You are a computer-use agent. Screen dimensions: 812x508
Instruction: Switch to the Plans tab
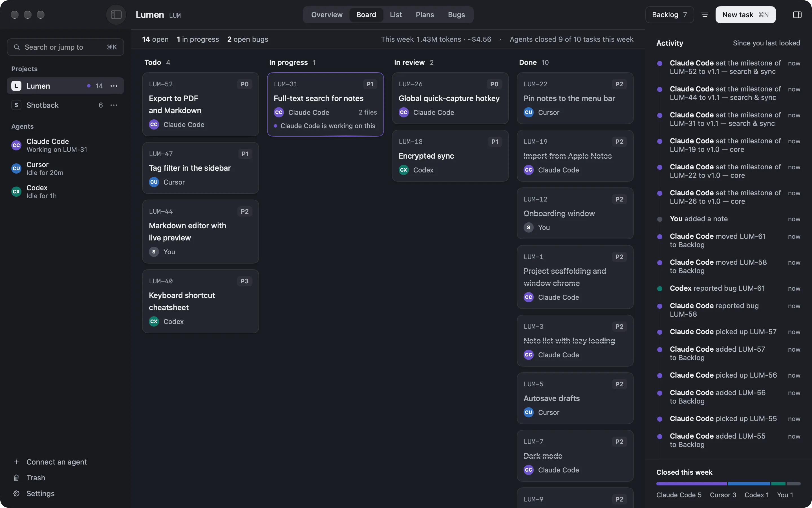click(x=425, y=15)
